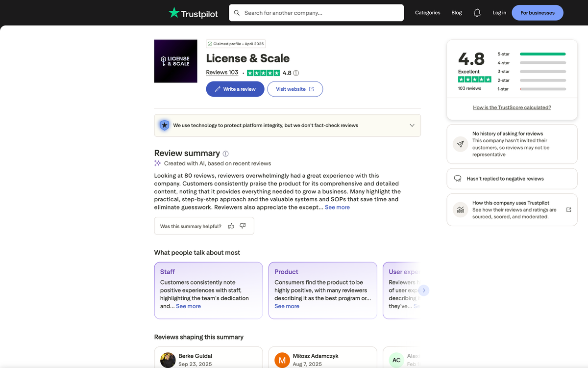This screenshot has height=368, width=588.
Task: Filter reviews by 4-star rating
Action: 532,63
